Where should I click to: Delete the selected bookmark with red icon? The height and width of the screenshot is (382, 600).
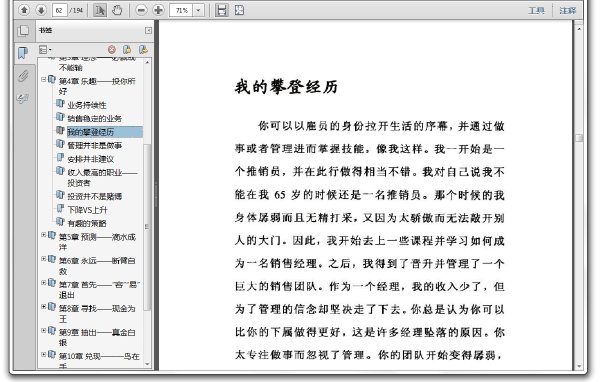[112, 49]
